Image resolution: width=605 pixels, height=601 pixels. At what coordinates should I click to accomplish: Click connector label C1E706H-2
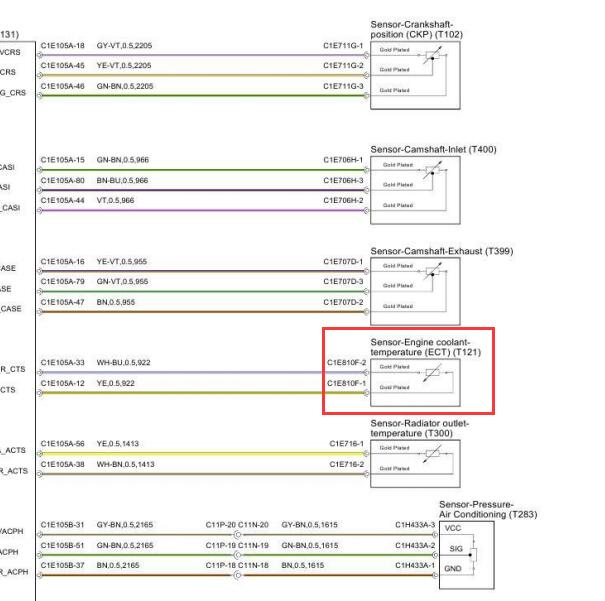(343, 200)
